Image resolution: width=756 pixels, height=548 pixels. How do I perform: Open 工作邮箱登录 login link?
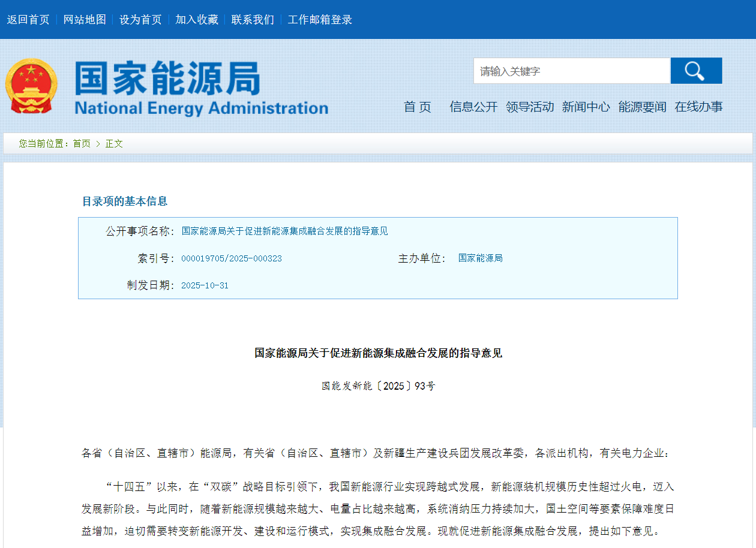tap(320, 19)
